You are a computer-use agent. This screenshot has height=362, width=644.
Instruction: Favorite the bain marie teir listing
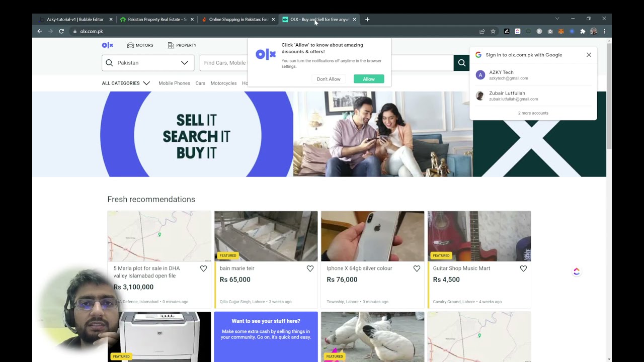[x=310, y=268]
